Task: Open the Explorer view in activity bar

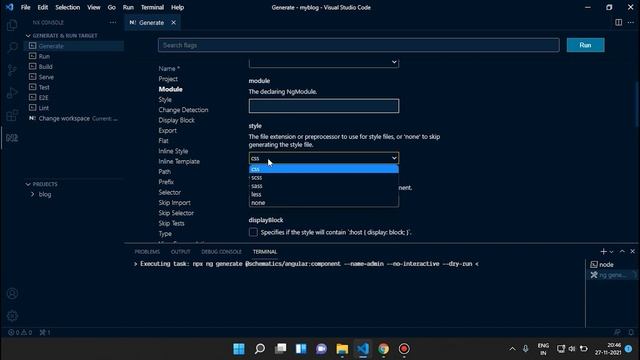Action: tap(12, 26)
